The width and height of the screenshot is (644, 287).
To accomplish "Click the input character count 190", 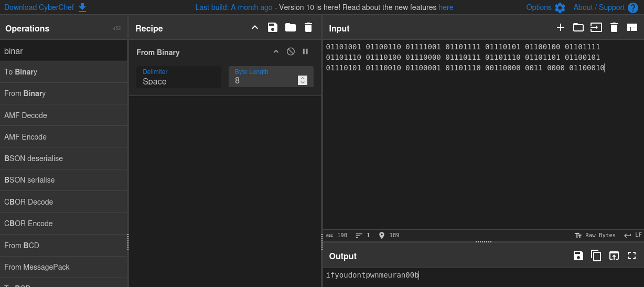I will coord(337,235).
